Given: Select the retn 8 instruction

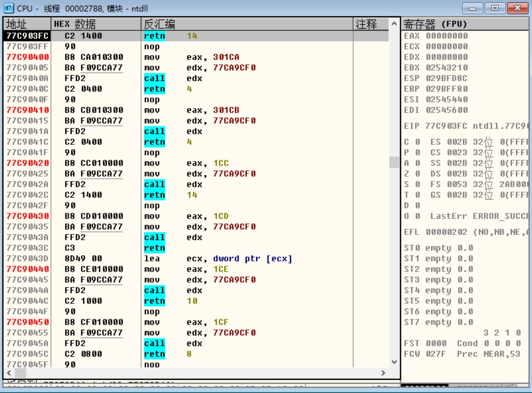Looking at the screenshot, I should coord(168,354).
